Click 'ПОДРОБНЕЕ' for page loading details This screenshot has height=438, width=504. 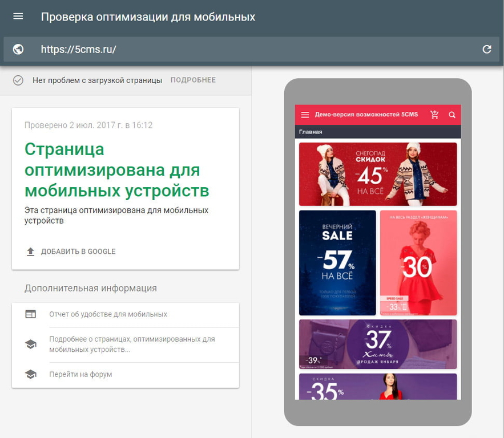point(193,80)
